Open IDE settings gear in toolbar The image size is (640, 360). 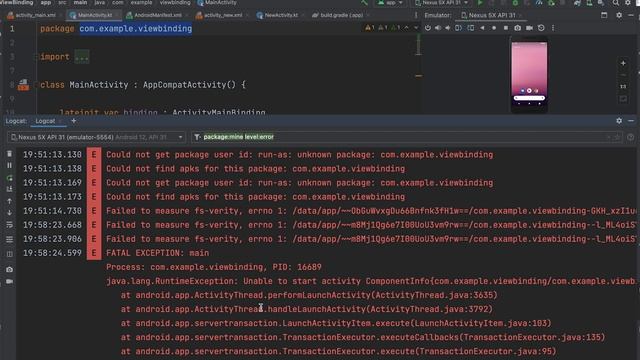pos(628,3)
